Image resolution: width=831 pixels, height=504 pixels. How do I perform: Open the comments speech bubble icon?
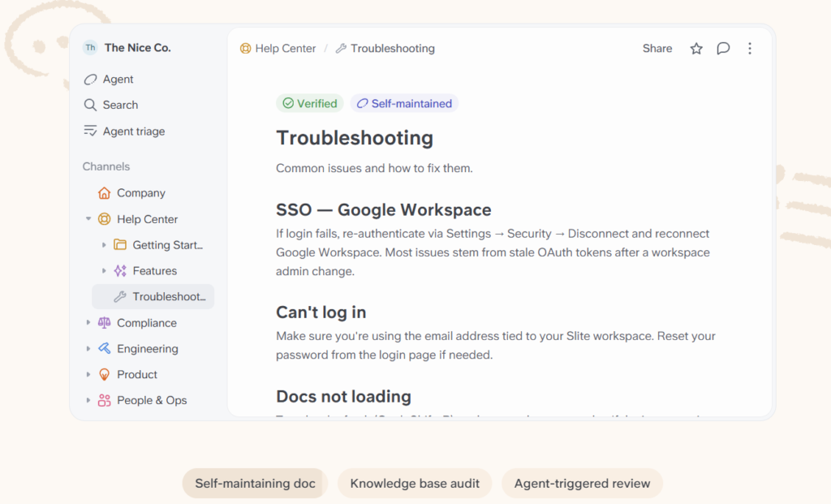pyautogui.click(x=723, y=49)
